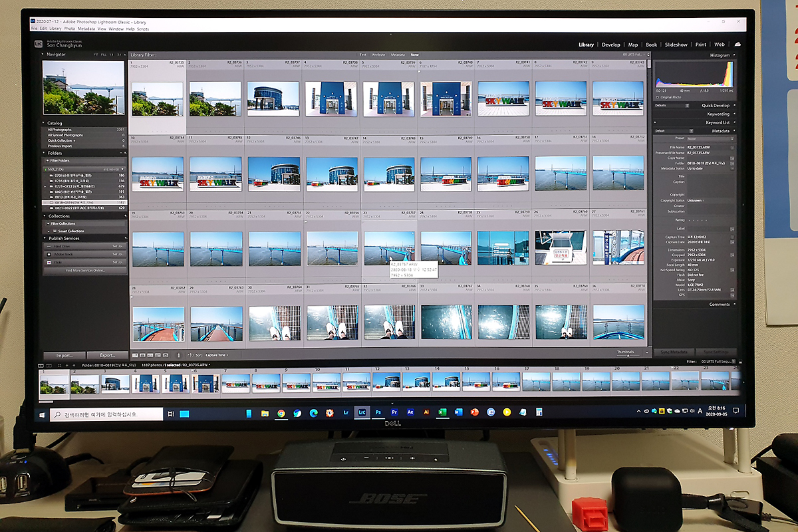Screen dimensions: 798x532
Task: Expand the Quick Develop panel
Action: click(733, 105)
